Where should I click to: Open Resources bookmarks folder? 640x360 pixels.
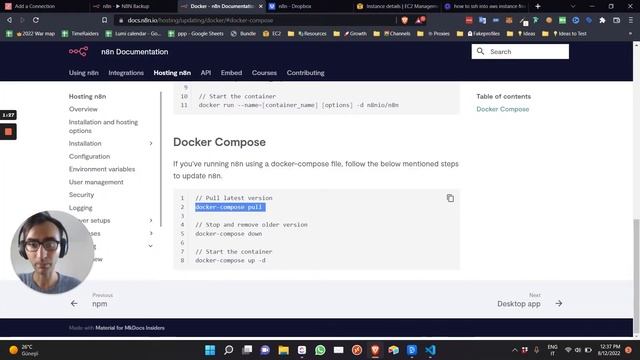tap(307, 33)
